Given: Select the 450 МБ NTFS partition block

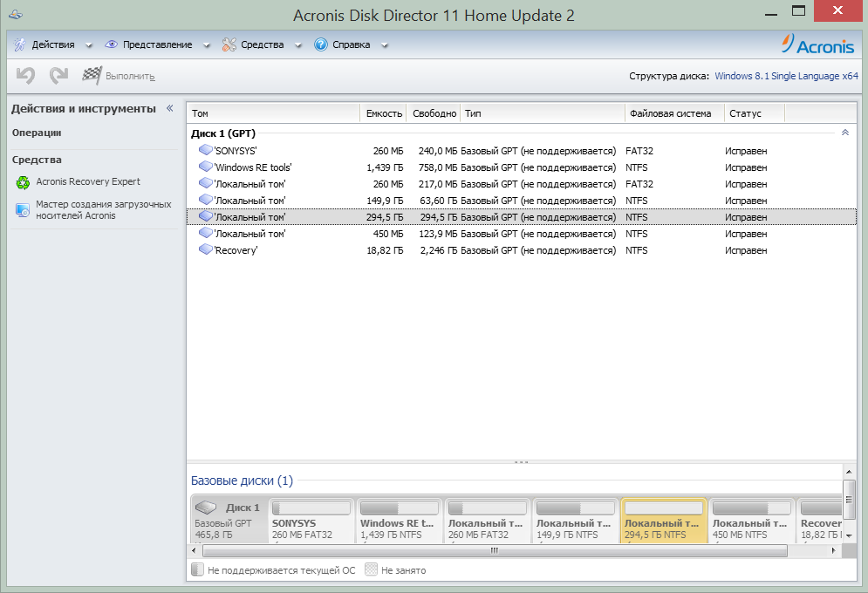Looking at the screenshot, I should pyautogui.click(x=751, y=521).
